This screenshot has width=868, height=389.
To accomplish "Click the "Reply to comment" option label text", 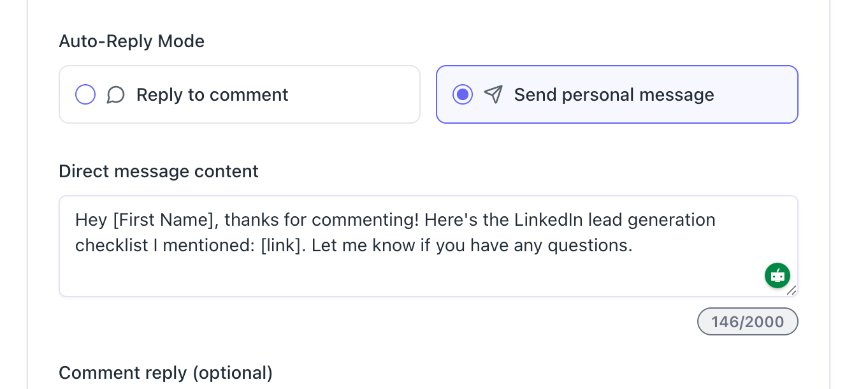I will click(x=212, y=95).
